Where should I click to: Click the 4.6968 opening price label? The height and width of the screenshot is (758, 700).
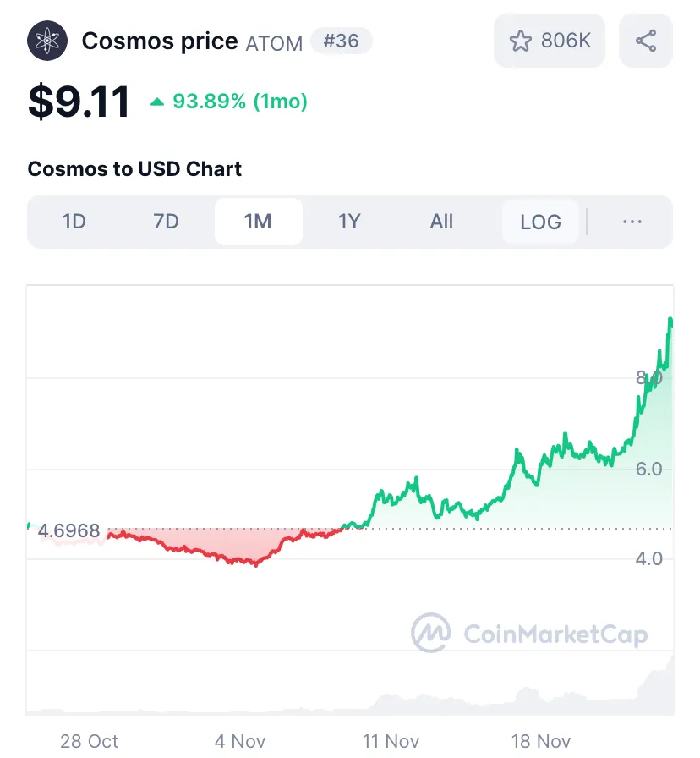pos(69,530)
